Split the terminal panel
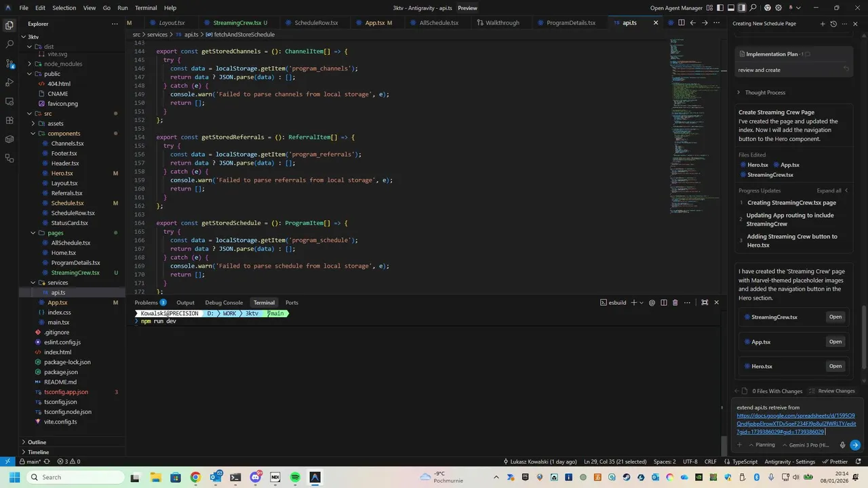The image size is (868, 488). click(x=664, y=302)
